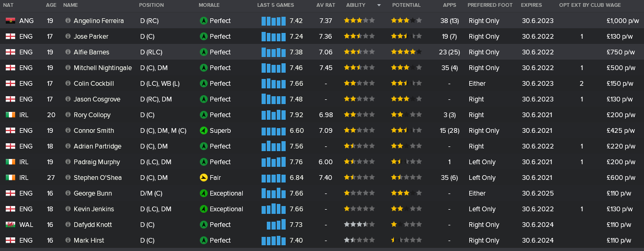
Task: Open Mitchell Nightingale's player profile
Action: pos(103,68)
